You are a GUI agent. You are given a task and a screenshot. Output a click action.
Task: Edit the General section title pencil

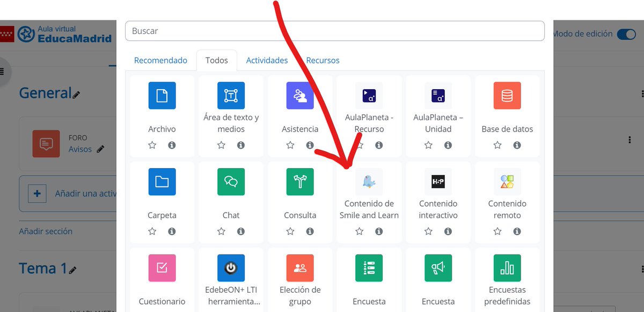(76, 95)
